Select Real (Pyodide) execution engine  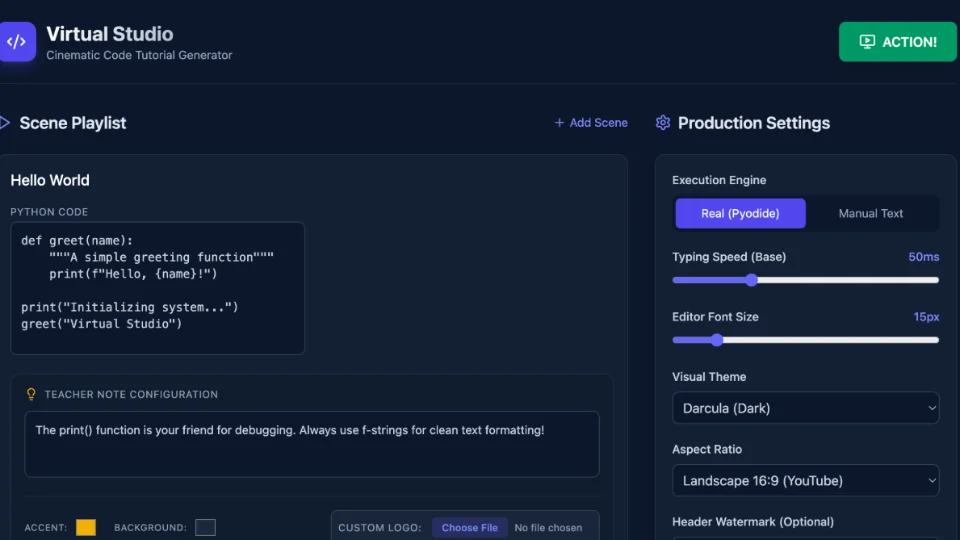pos(739,213)
